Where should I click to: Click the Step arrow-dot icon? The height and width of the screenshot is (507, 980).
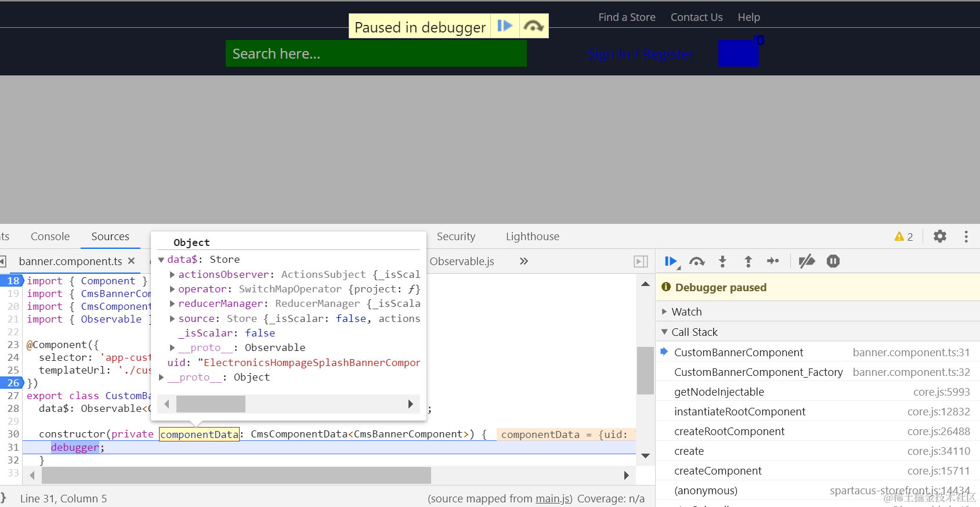pos(773,261)
